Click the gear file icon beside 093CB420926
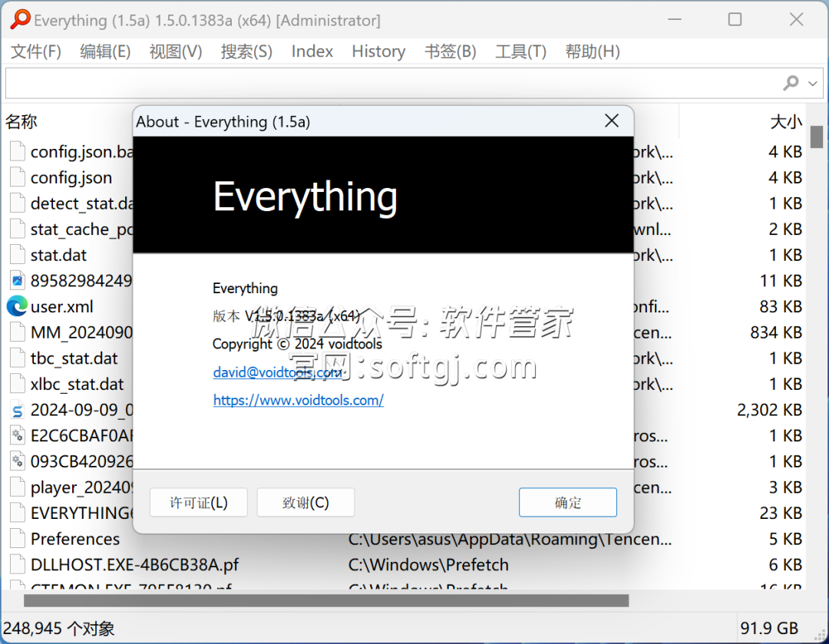The image size is (829, 644). pos(18,461)
